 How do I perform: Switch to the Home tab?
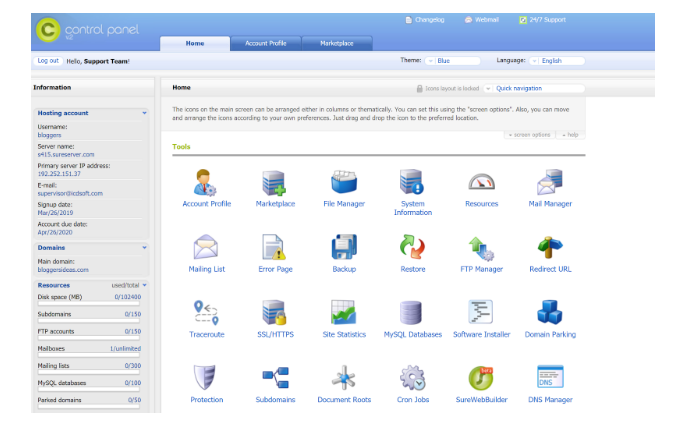195,43
